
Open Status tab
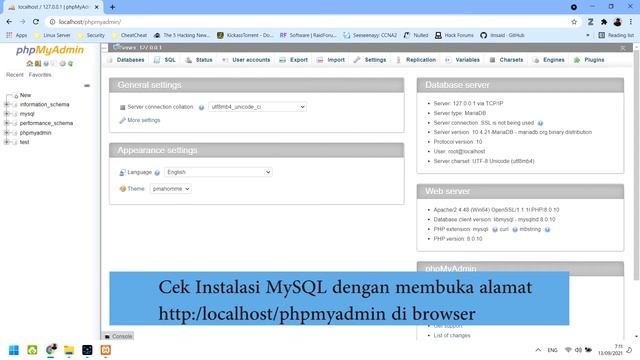click(199, 60)
